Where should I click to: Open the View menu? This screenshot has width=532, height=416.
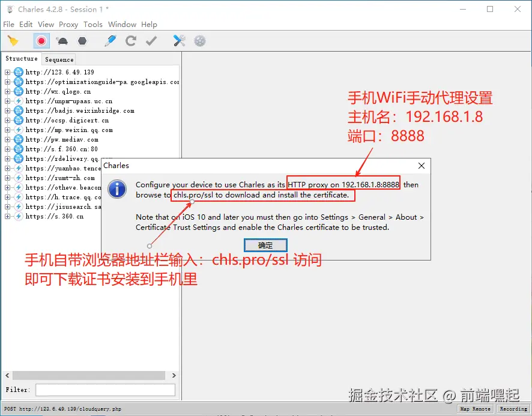click(x=46, y=25)
